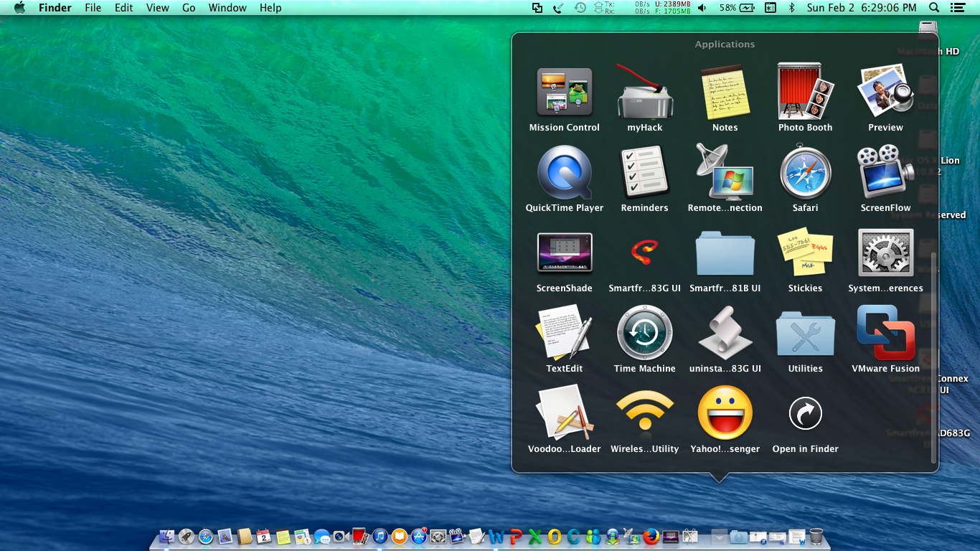Open the volume control in the menu bar
Image resolution: width=980 pixels, height=551 pixels.
click(x=702, y=8)
